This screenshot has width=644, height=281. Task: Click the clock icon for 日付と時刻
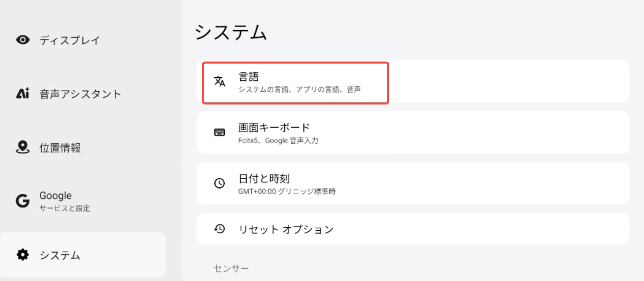coord(219,183)
